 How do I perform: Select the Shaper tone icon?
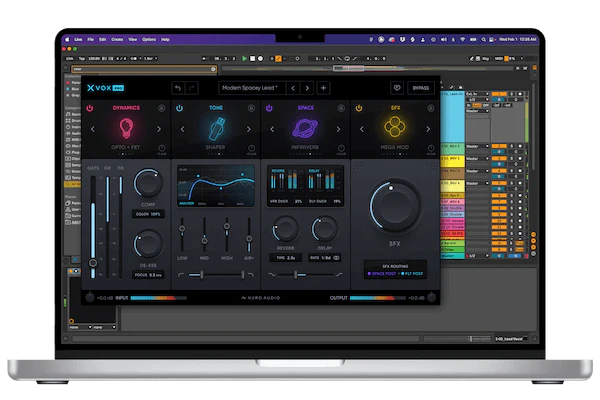pos(216,128)
